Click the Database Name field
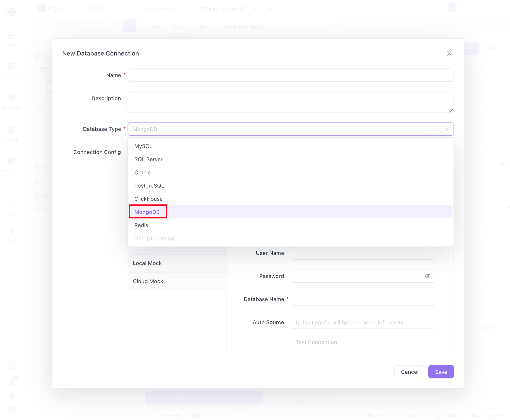The height and width of the screenshot is (420, 510). click(363, 299)
